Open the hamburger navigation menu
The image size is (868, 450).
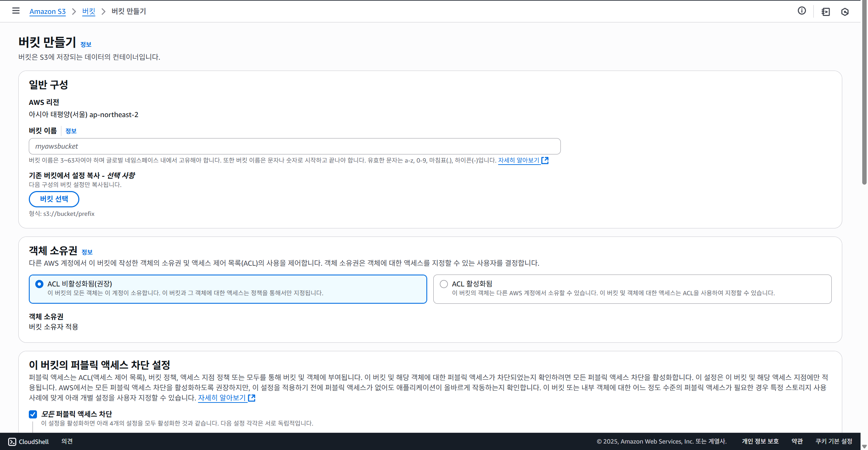pyautogui.click(x=16, y=11)
